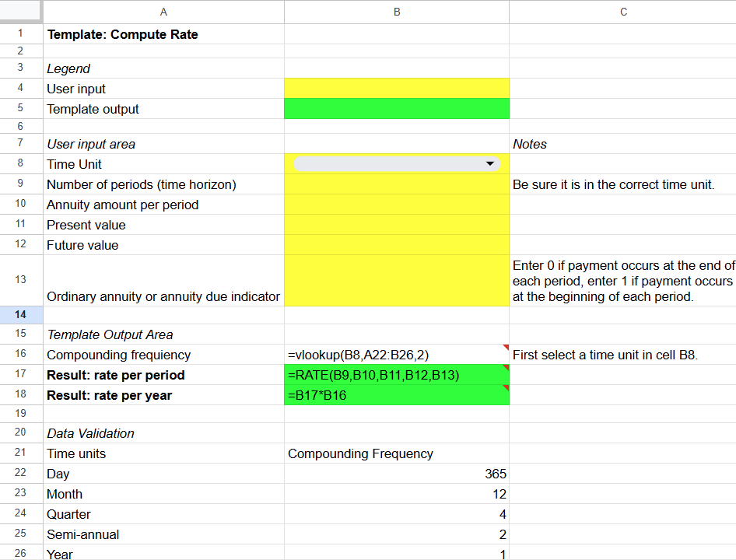The image size is (736, 560).
Task: Select the Template: Compute Rate title cell
Action: pyautogui.click(x=163, y=34)
